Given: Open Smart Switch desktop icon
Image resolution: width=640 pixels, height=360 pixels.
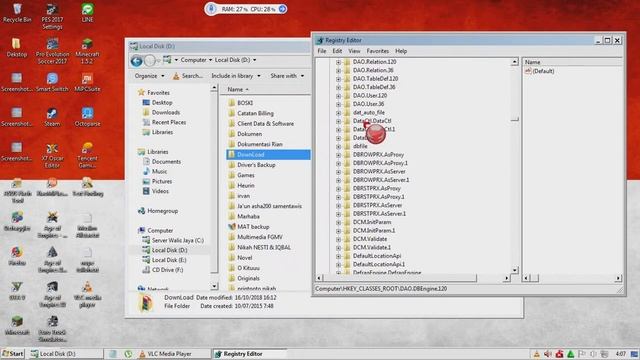Looking at the screenshot, I should click(x=52, y=82).
